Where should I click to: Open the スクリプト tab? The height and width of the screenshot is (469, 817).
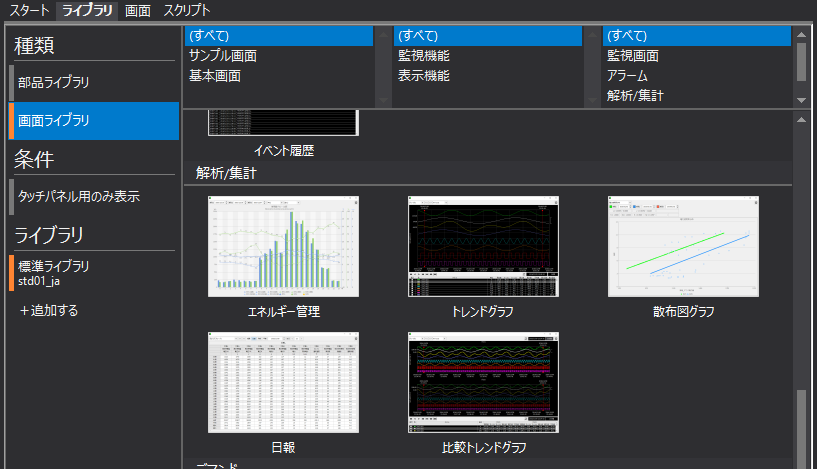187,10
